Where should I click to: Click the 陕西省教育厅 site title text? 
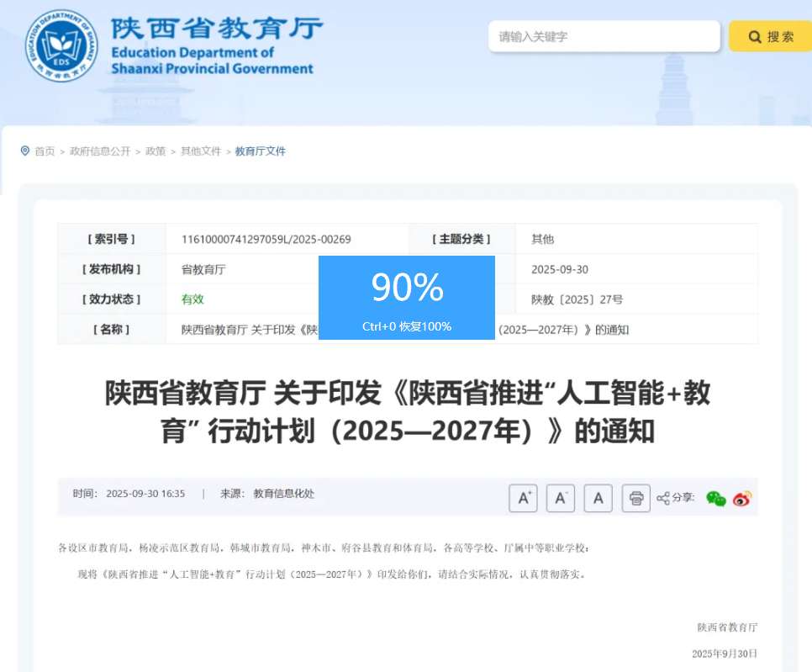tap(217, 28)
